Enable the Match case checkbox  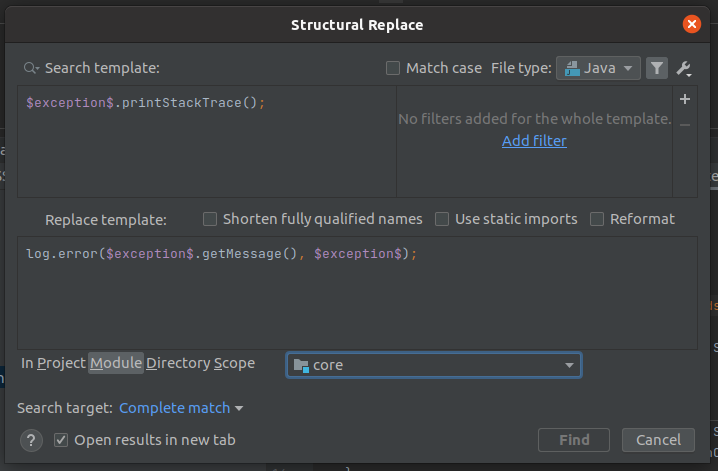click(393, 68)
